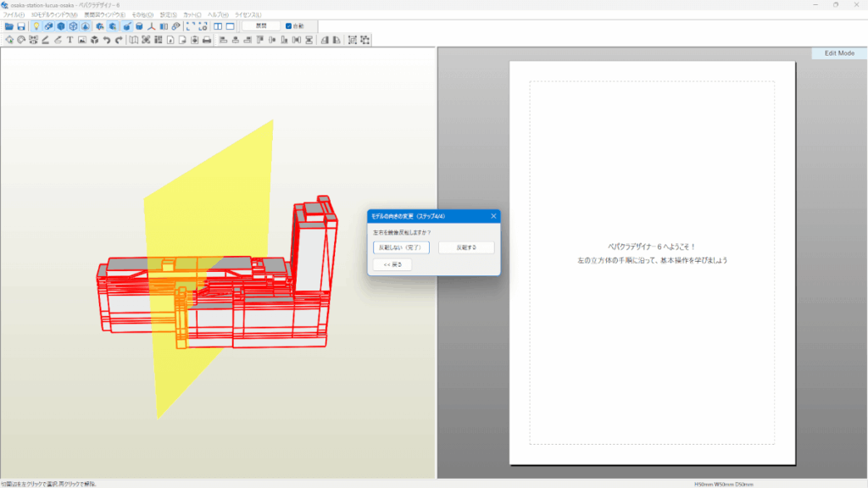Screen dimensions: 868x488
Task: Click the 展開 unfold button in toolbar
Action: pyautogui.click(x=261, y=26)
